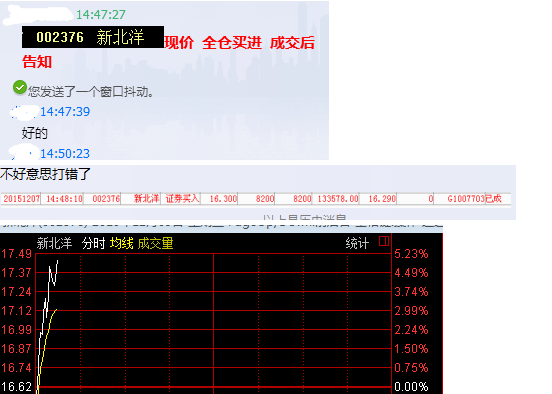Screen dimensions: 552x394
Task: Click the 新北洋 stock name in chart header
Action: (x=54, y=243)
